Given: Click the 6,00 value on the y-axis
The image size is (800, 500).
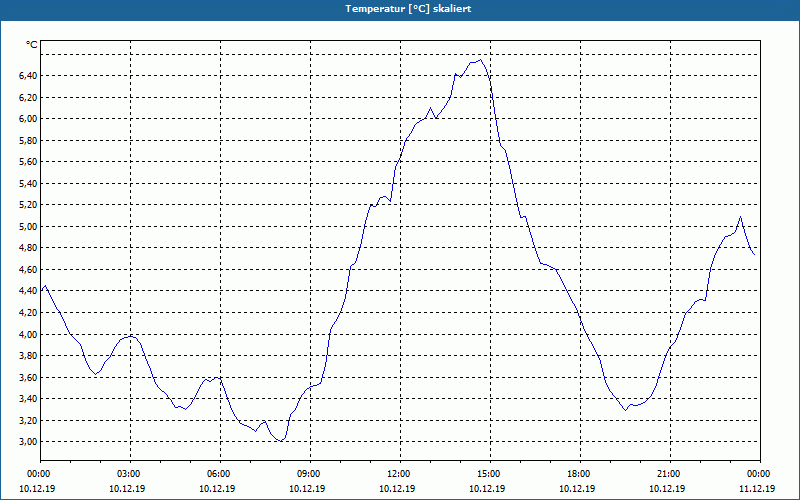Looking at the screenshot, I should point(29,119).
